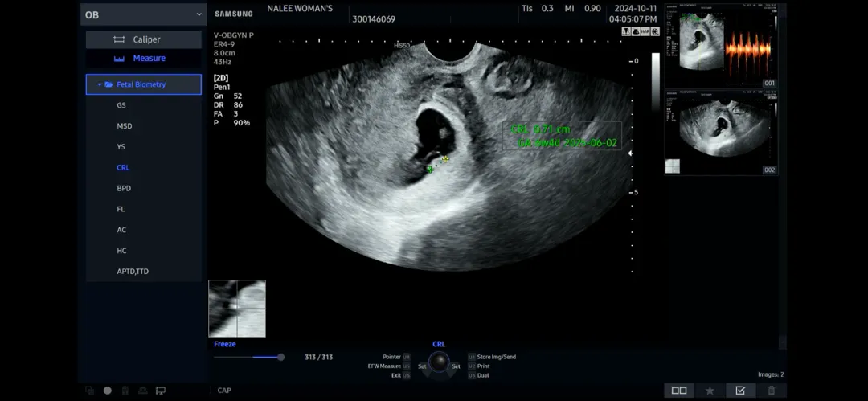
Task: Open thumbnail image 002
Action: (721, 133)
